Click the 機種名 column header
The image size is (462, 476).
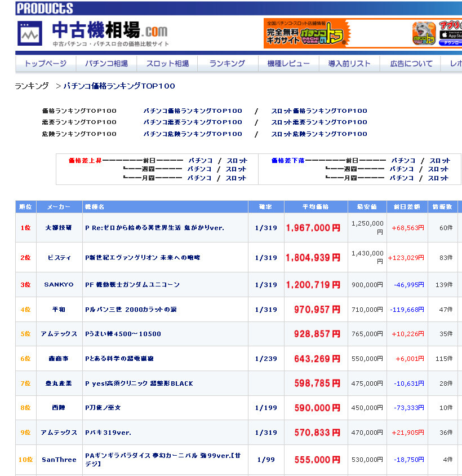click(x=165, y=207)
